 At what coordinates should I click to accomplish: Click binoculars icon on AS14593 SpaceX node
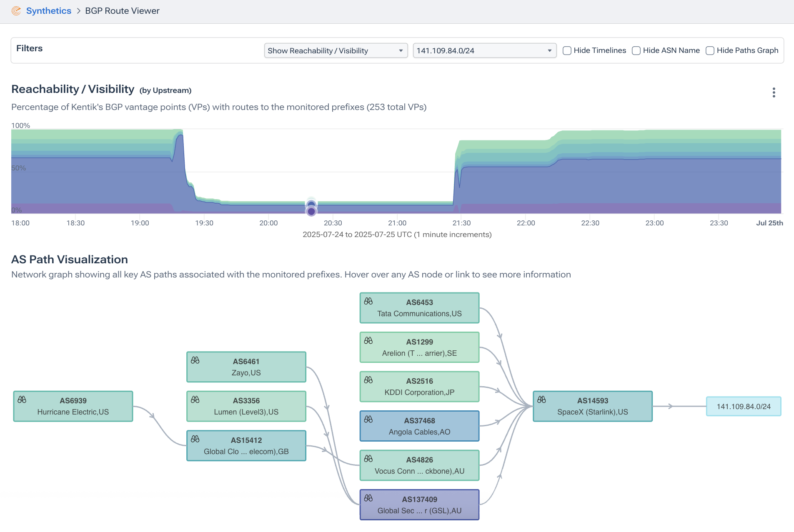coord(541,400)
